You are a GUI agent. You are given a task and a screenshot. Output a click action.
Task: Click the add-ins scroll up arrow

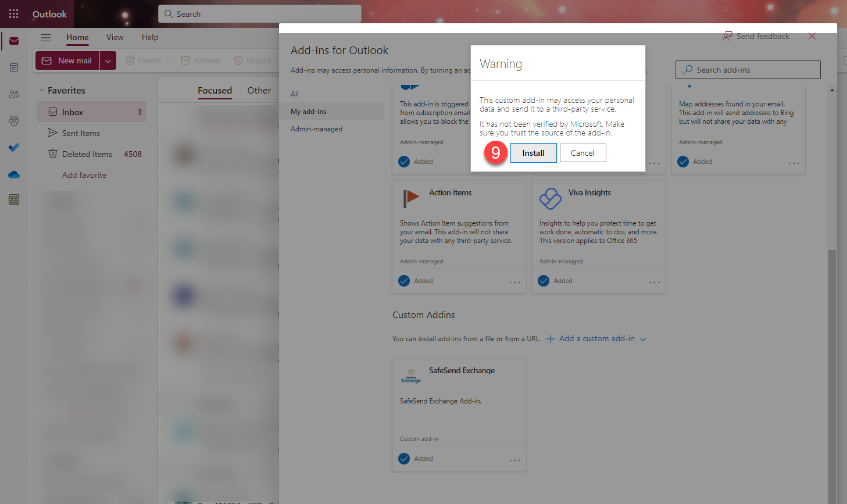832,90
